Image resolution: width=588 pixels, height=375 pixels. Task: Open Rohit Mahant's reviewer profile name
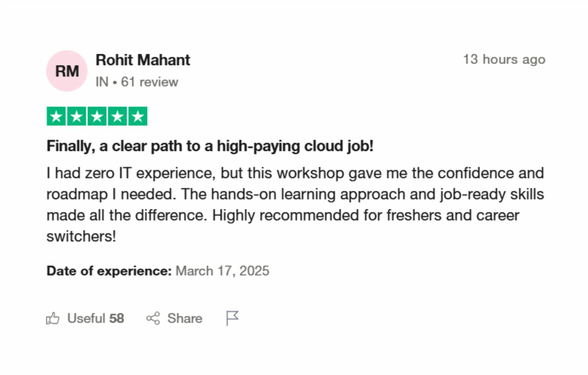[143, 60]
